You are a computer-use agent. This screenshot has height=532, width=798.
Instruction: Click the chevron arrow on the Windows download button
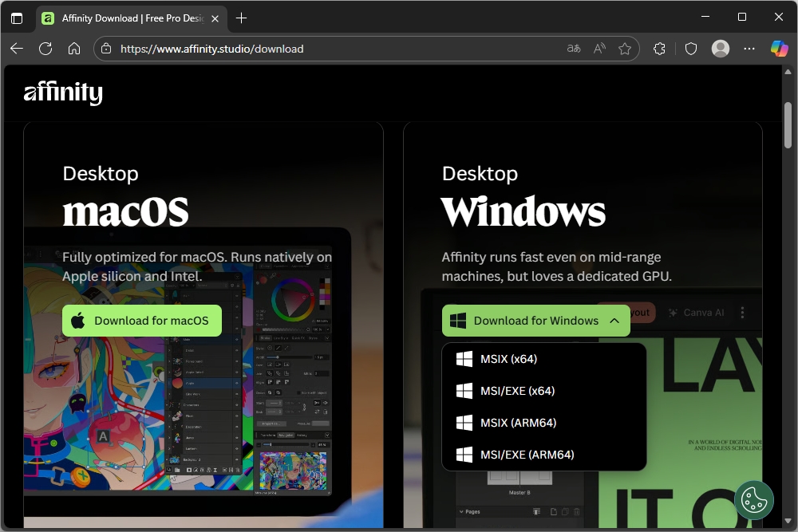click(x=614, y=321)
